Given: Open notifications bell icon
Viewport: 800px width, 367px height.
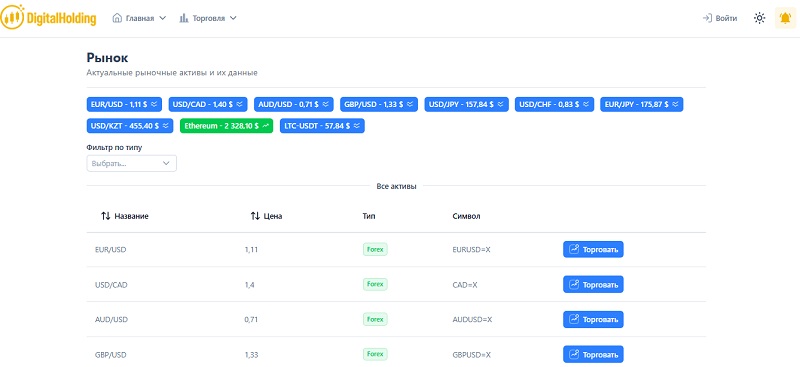Looking at the screenshot, I should tap(785, 18).
